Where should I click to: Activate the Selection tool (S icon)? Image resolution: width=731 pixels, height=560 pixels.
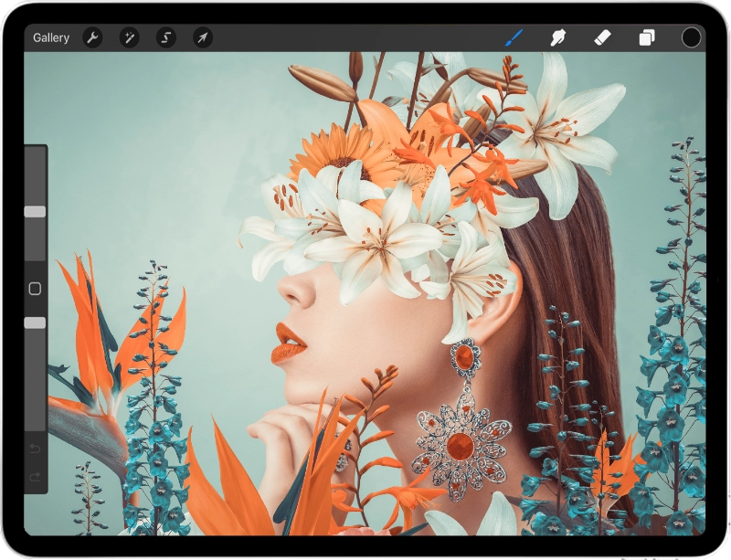(x=168, y=37)
